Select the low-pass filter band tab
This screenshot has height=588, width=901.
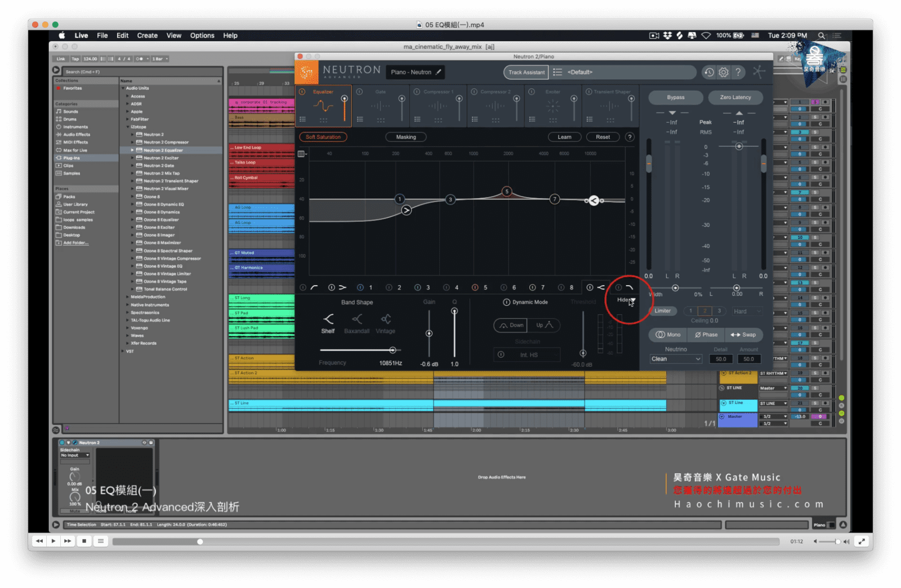630,287
